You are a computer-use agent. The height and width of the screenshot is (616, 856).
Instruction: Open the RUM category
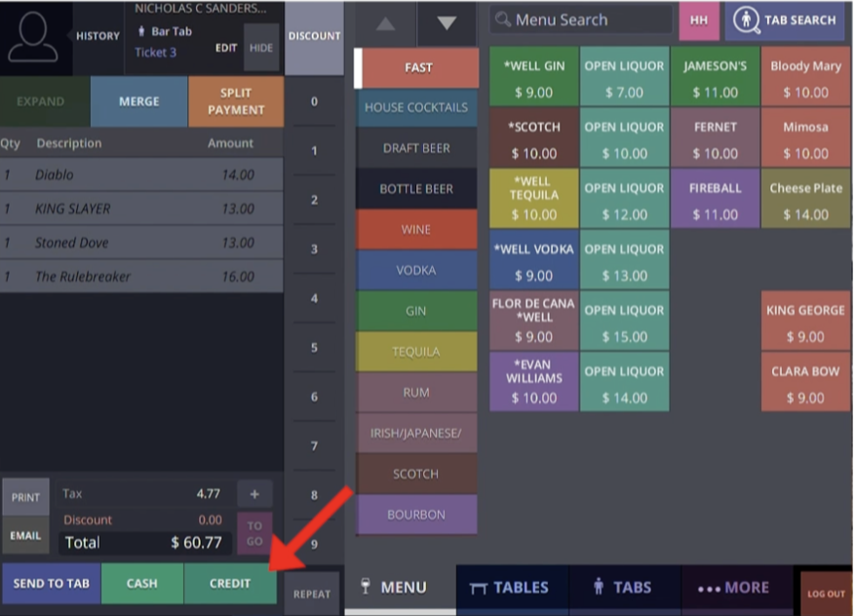[x=416, y=393]
